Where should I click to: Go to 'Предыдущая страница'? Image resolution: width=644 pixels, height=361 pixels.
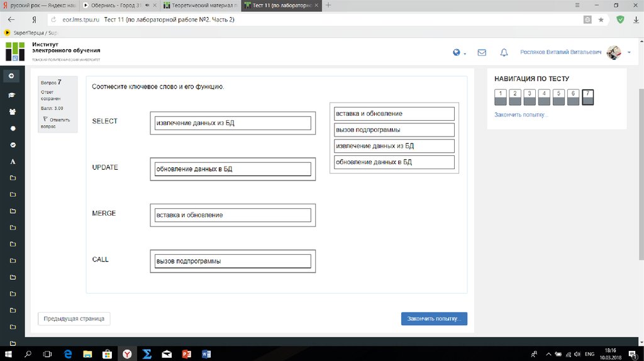74,319
